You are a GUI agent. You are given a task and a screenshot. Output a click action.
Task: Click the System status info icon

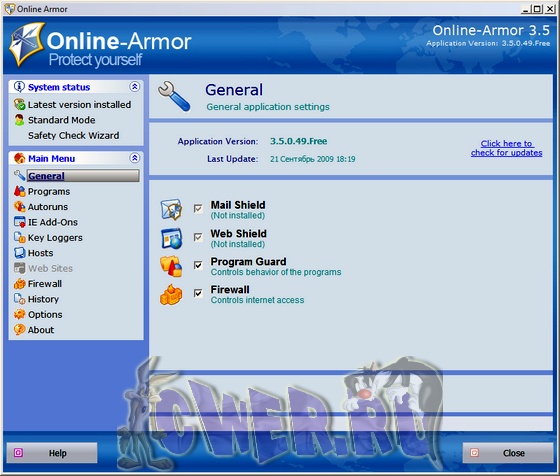tap(19, 87)
